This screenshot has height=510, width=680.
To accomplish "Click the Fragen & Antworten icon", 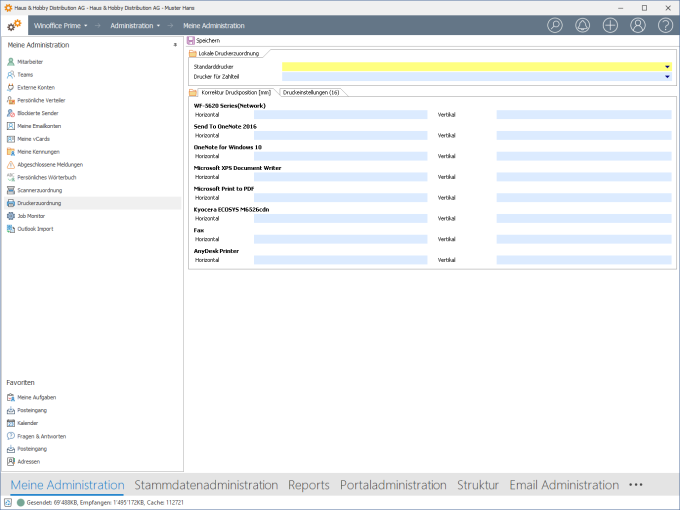I will point(11,436).
